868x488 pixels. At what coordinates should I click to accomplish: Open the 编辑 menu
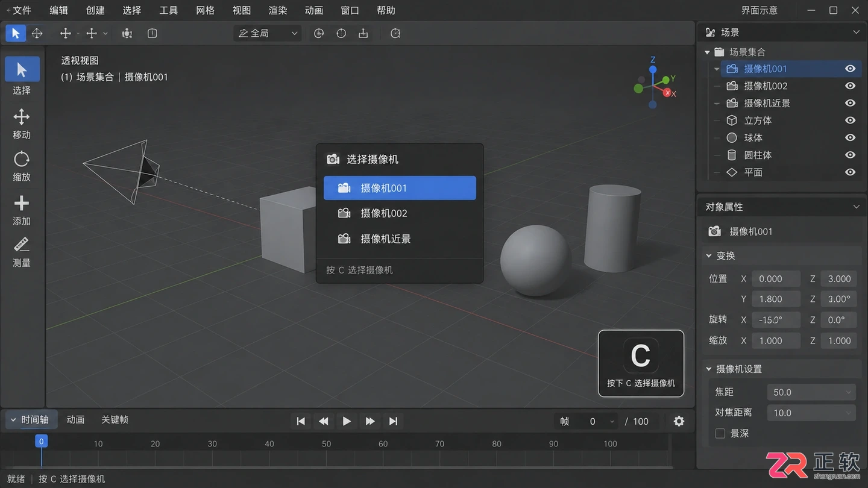pyautogui.click(x=58, y=10)
